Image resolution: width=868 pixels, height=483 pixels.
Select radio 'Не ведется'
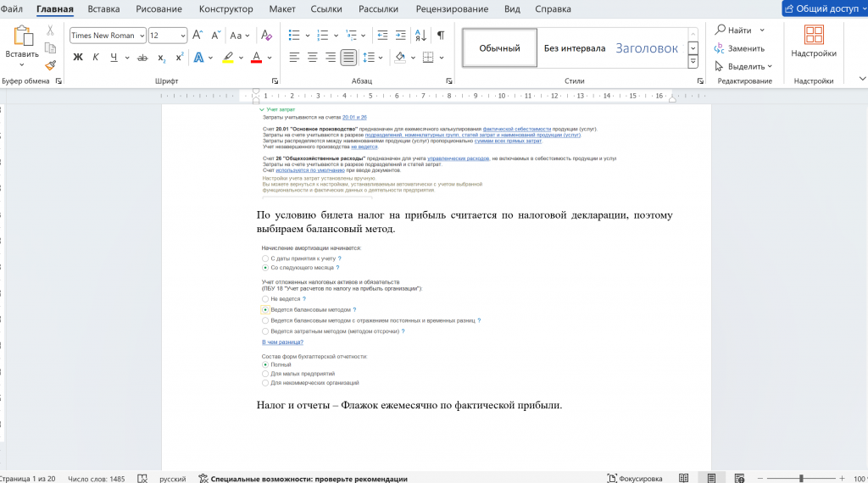click(x=265, y=299)
